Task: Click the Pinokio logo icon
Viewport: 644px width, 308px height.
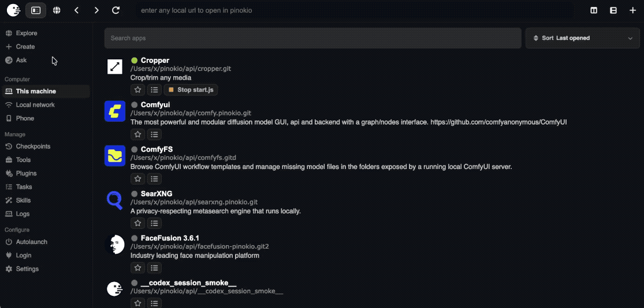Action: (x=13, y=10)
